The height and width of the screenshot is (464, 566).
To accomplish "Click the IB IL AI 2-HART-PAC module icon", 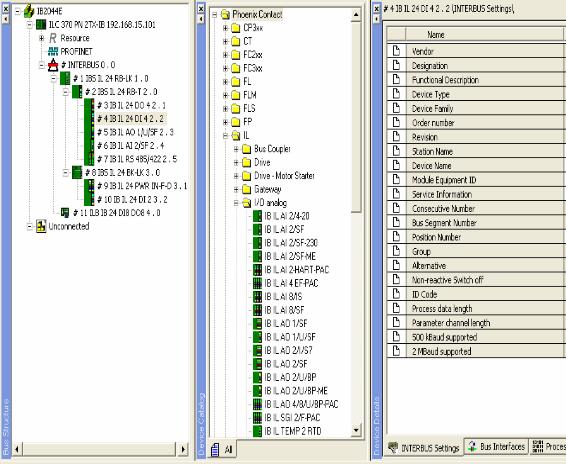I will pyautogui.click(x=257, y=270).
